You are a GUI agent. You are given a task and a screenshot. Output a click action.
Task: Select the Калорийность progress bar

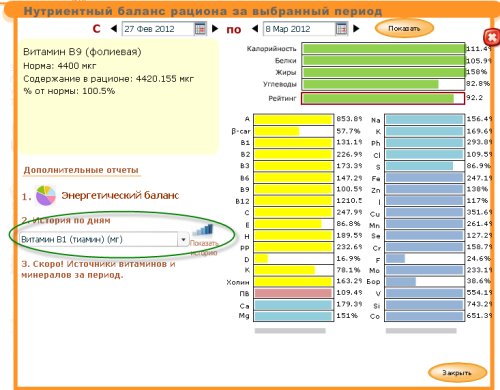tap(383, 49)
